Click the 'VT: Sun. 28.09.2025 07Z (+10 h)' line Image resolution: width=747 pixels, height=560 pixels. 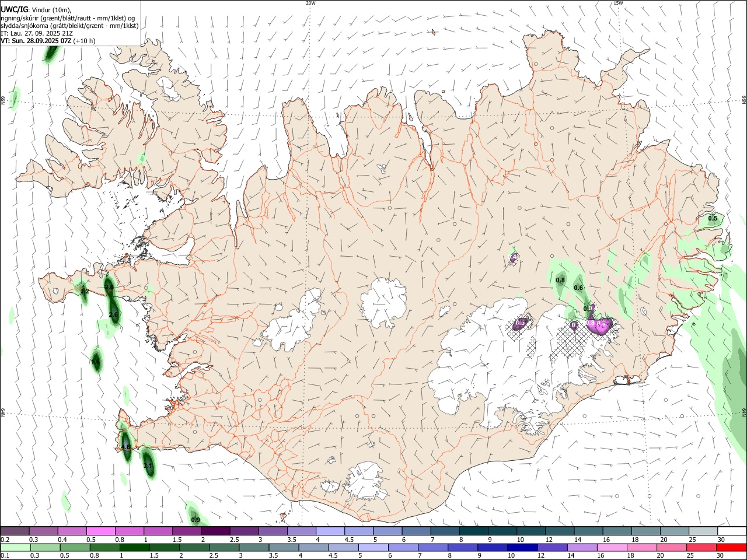point(48,41)
